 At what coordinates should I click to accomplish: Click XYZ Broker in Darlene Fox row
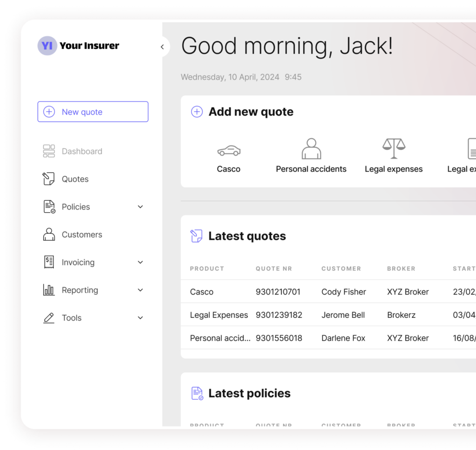point(408,338)
